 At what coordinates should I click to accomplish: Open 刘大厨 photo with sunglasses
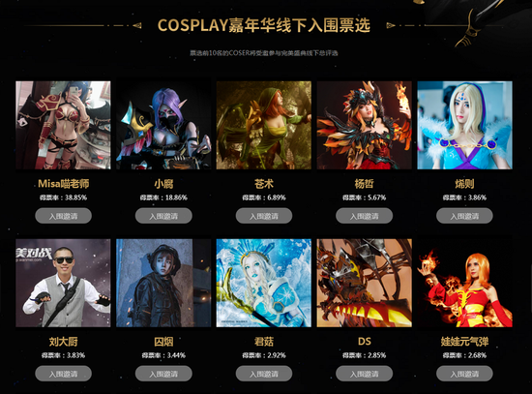[63, 283]
